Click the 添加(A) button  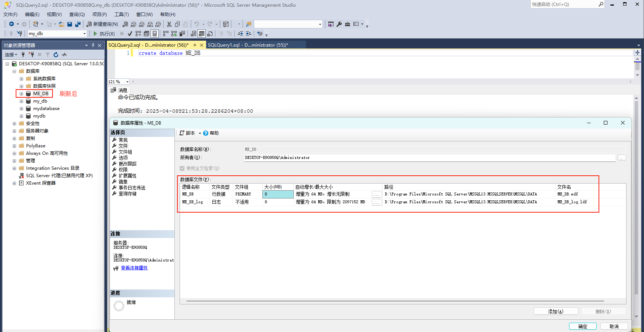[556, 311]
